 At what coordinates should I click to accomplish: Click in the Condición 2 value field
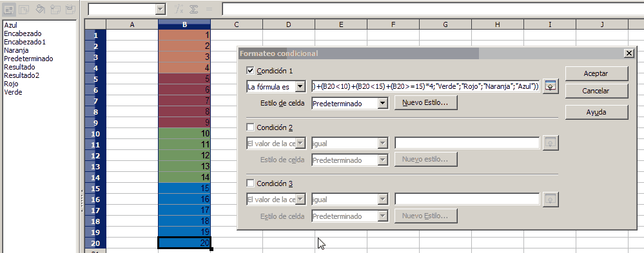(x=467, y=143)
